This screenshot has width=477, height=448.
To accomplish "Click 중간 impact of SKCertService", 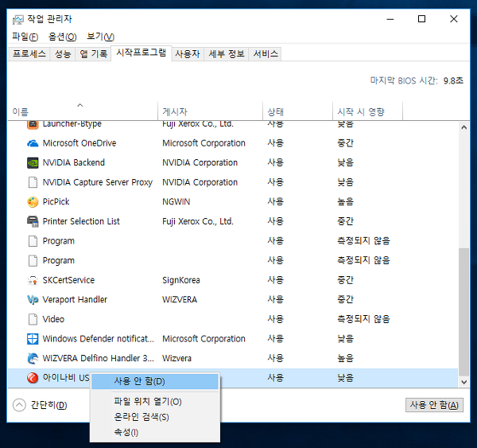I will pos(345,280).
